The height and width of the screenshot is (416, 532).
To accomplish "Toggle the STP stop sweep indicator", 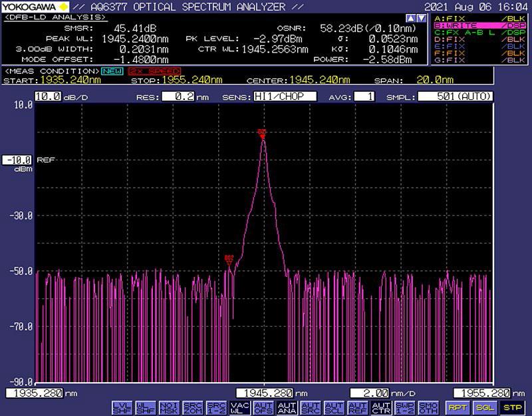I will [511, 407].
